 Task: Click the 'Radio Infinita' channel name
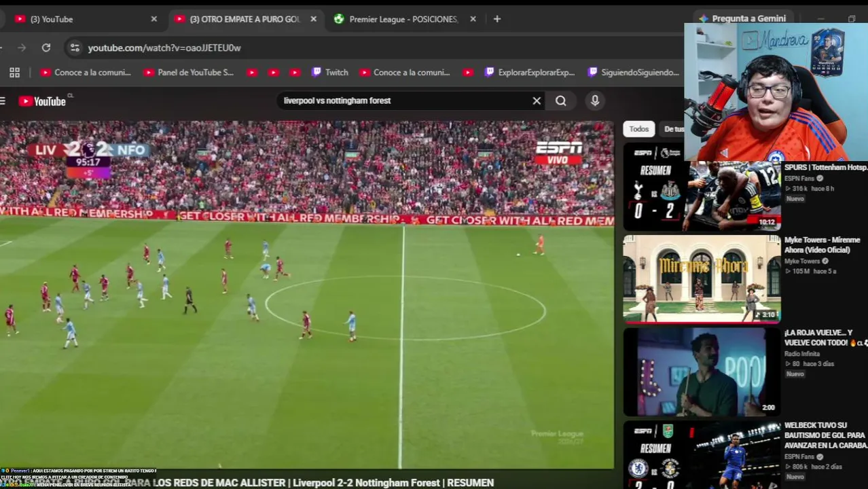(802, 354)
